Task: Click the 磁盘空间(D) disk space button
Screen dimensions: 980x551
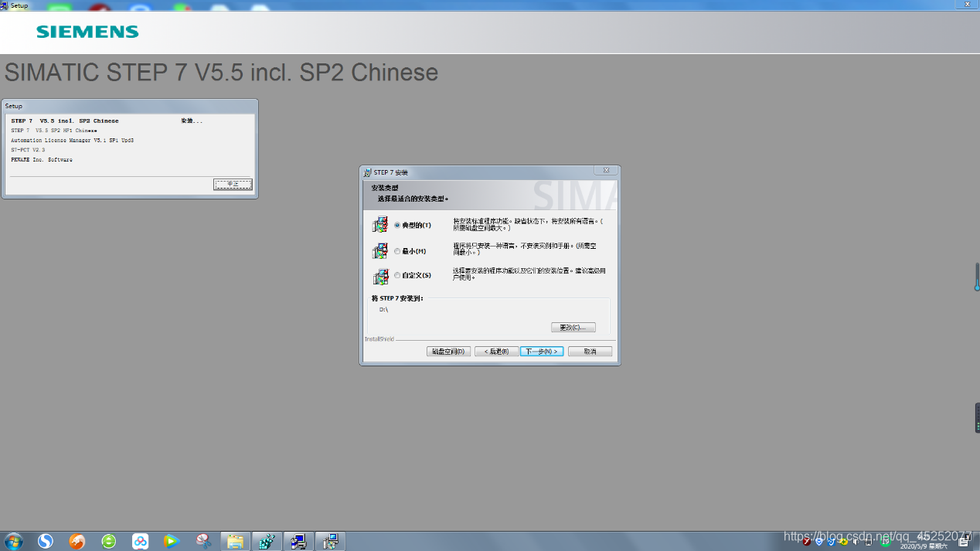Action: (x=448, y=352)
